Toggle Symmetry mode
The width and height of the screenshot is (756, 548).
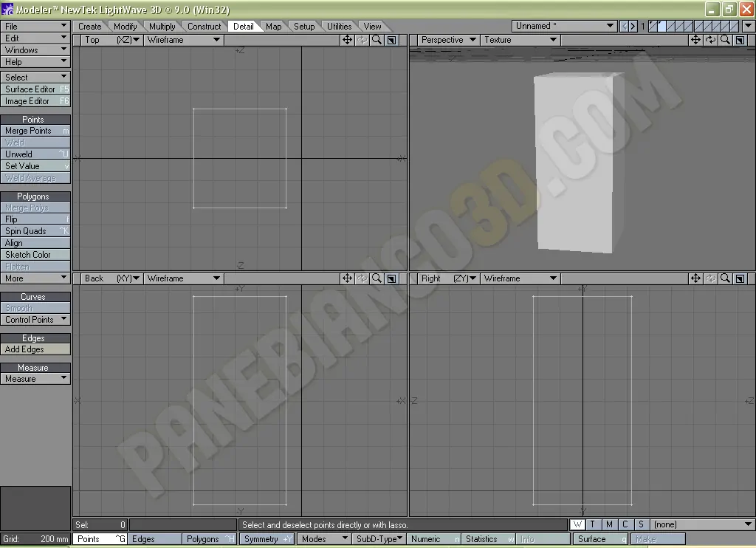coord(267,539)
